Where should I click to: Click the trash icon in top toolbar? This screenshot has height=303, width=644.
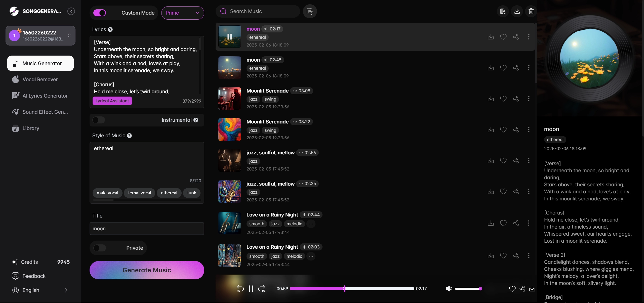pos(531,11)
